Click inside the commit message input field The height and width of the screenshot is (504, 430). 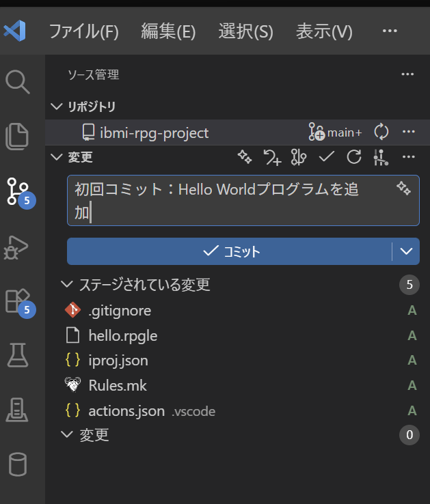(x=226, y=200)
